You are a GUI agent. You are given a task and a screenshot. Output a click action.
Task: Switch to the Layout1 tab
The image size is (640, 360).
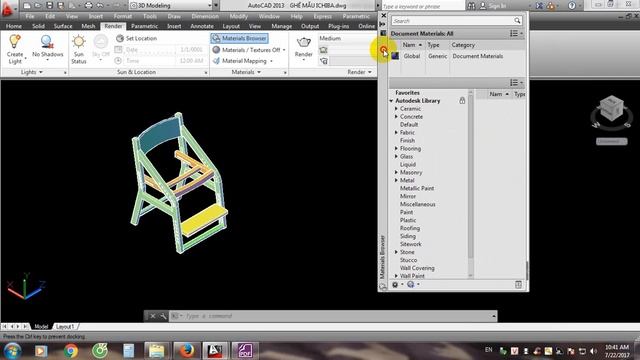[65, 327]
